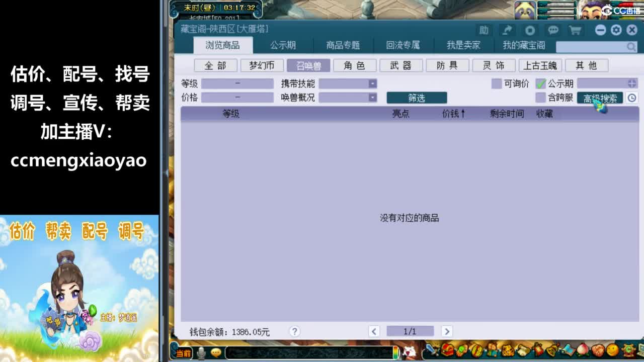Click the yellow chat bubble icon in chat bar
This screenshot has width=644, height=362.
[x=216, y=353]
